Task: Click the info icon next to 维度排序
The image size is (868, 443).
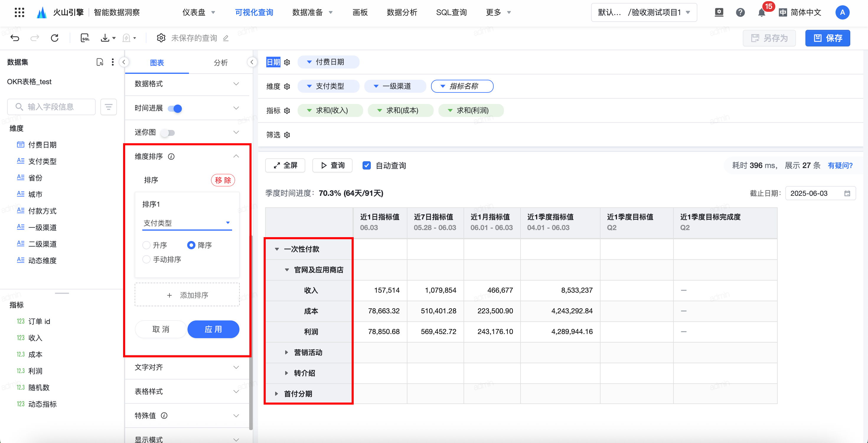Action: click(x=171, y=157)
